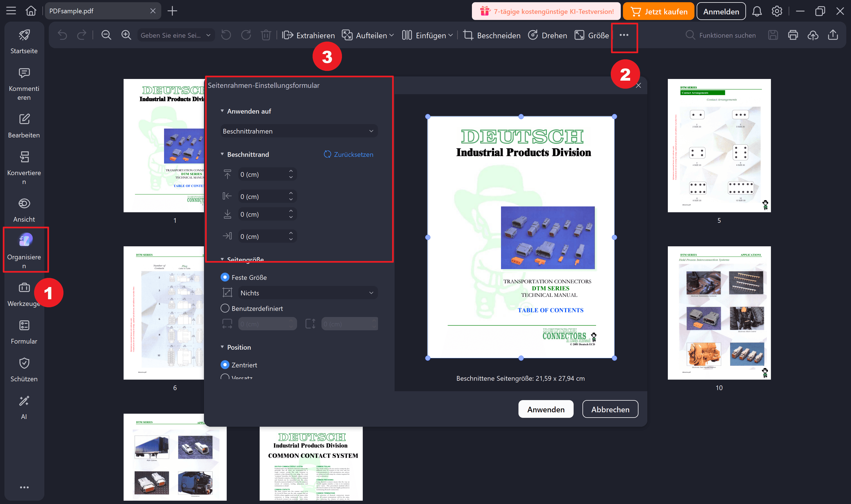Open Nichts page size dropdown

tap(308, 292)
